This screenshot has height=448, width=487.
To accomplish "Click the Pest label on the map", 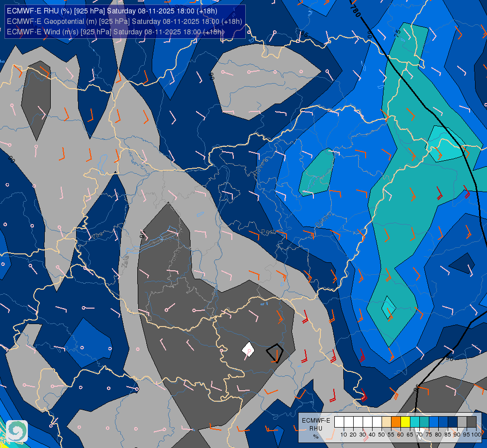I will click(x=268, y=232).
